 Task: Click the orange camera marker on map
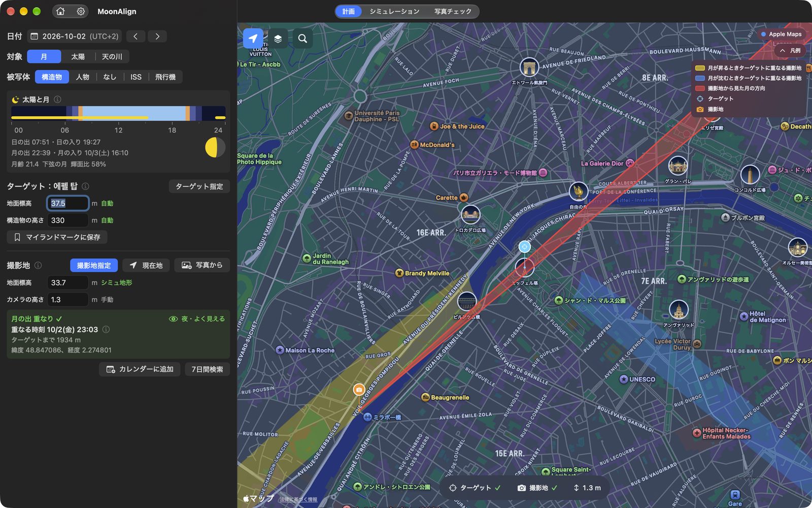click(359, 390)
